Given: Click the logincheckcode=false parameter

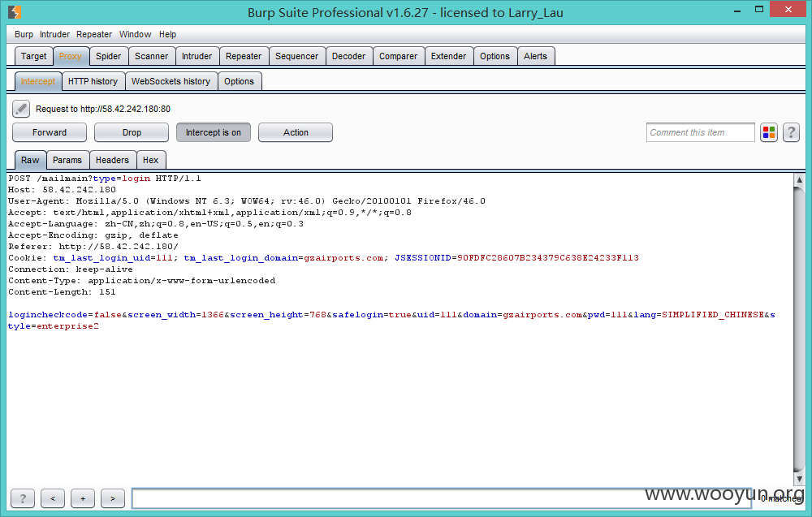Looking at the screenshot, I should coord(65,315).
